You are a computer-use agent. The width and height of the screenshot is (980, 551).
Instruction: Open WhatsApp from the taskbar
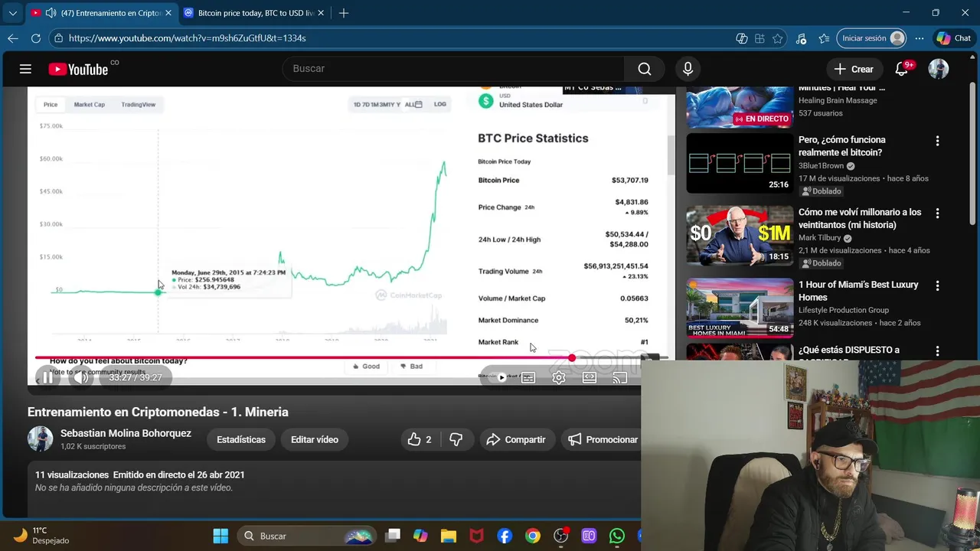point(617,536)
